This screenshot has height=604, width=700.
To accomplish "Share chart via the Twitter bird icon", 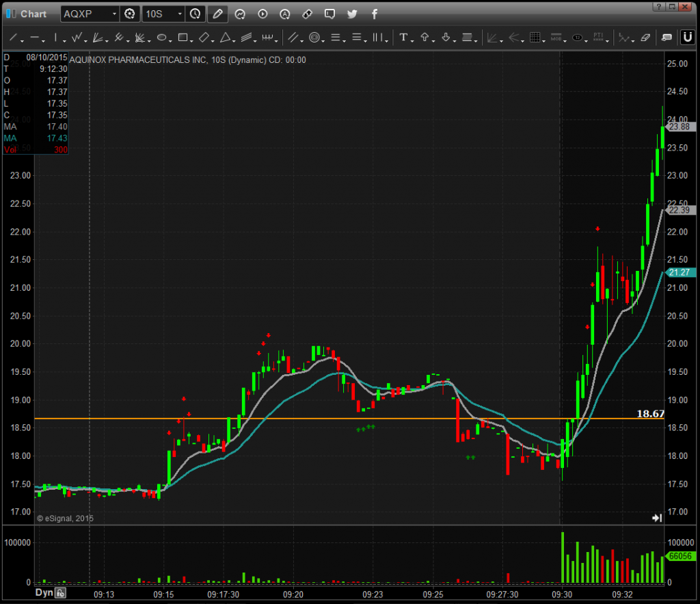I will (x=352, y=14).
